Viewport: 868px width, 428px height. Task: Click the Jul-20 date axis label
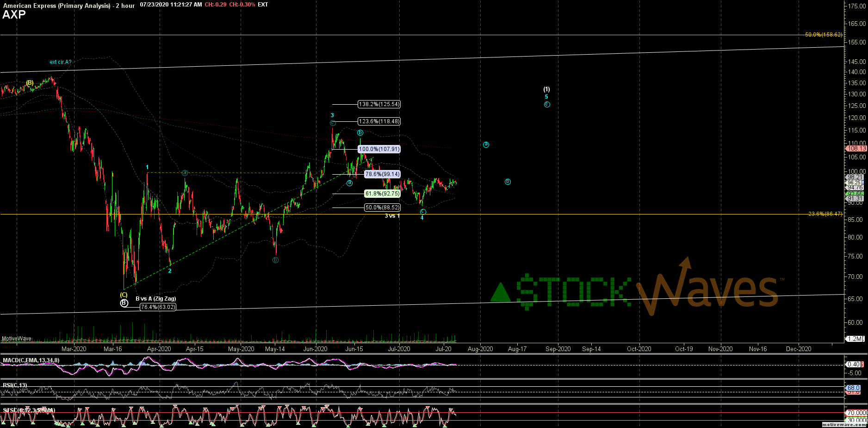pyautogui.click(x=444, y=349)
